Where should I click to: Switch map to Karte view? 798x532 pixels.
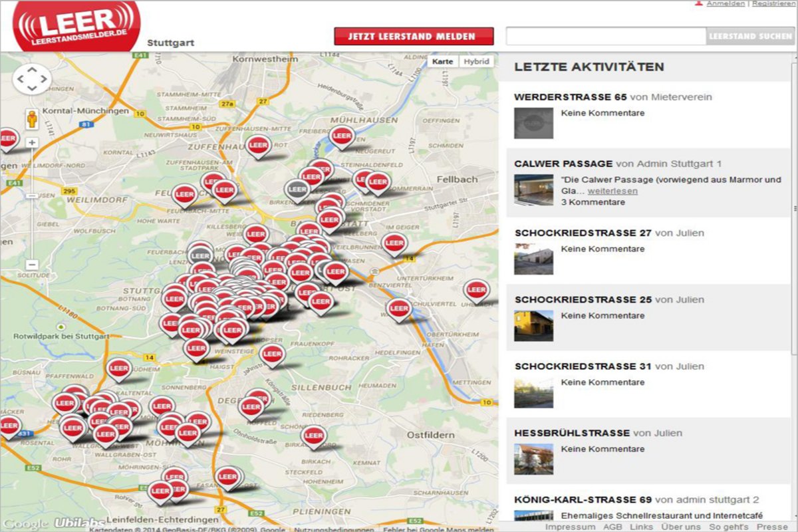point(443,62)
